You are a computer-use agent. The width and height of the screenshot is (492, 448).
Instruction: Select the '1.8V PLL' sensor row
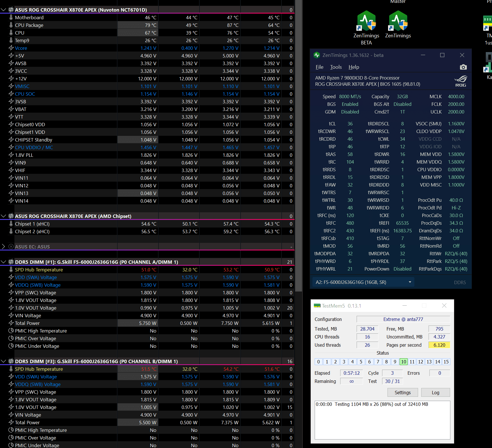[147, 155]
